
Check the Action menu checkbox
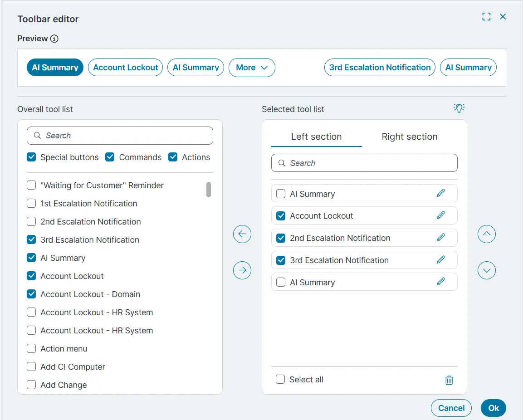click(31, 348)
